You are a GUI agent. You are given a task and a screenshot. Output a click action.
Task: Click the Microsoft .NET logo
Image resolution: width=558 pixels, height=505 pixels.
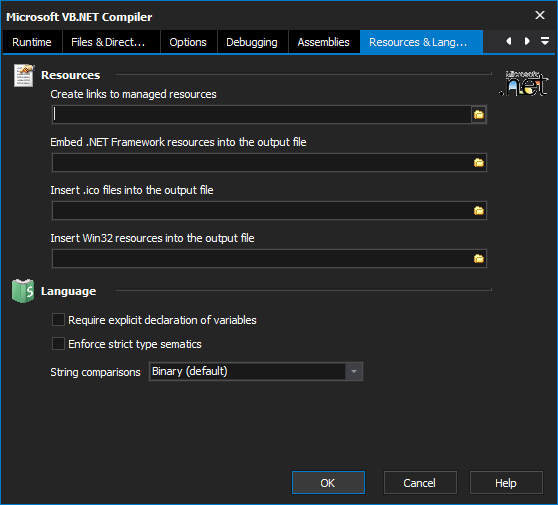click(x=525, y=83)
